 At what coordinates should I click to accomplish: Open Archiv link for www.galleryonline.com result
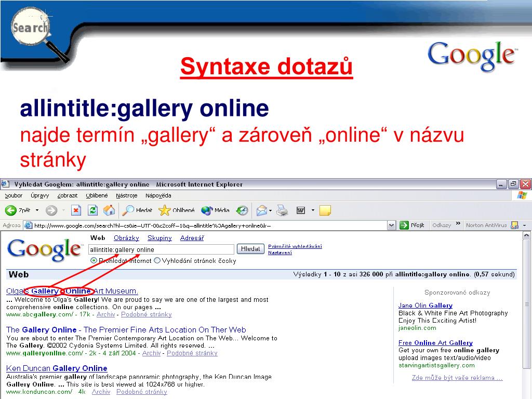tap(151, 353)
